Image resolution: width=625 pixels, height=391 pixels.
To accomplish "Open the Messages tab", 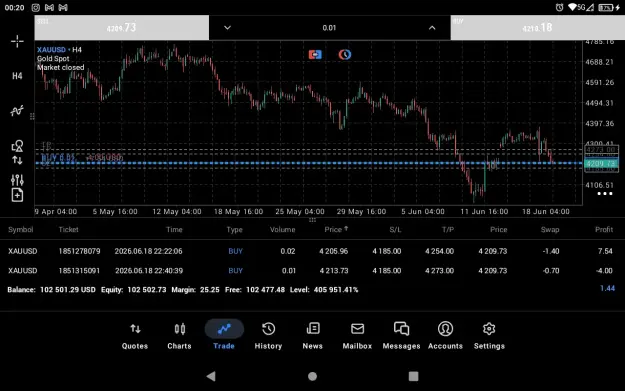I will [x=401, y=336].
